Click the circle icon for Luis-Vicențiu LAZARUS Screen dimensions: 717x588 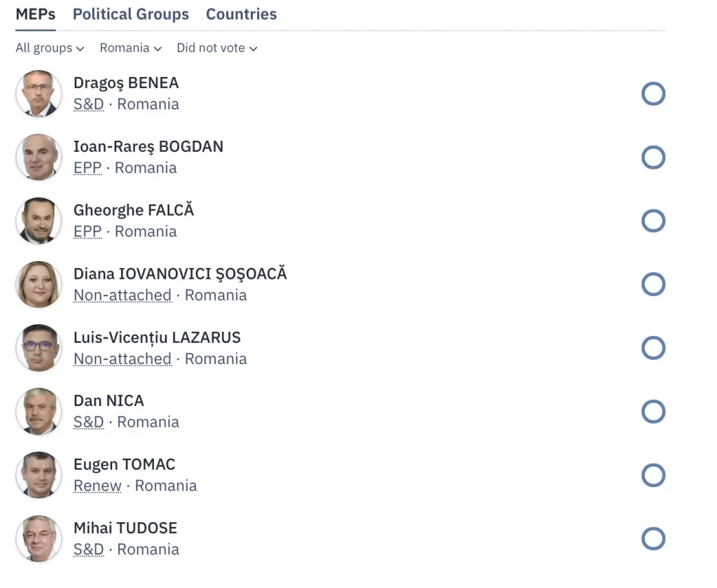coord(653,348)
